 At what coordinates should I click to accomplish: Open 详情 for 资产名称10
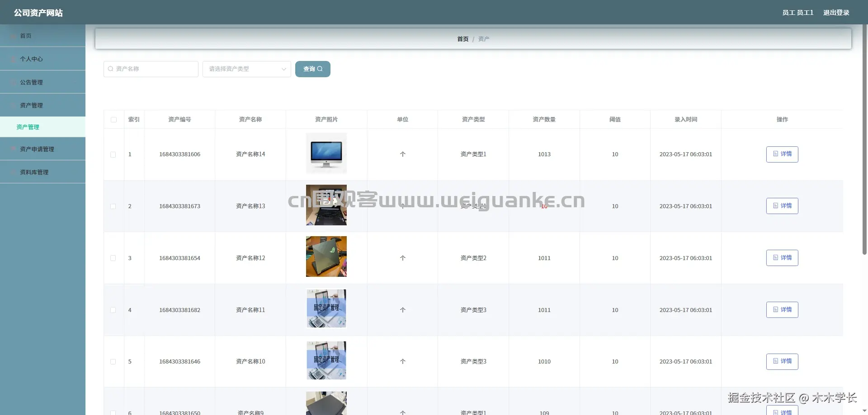point(782,362)
